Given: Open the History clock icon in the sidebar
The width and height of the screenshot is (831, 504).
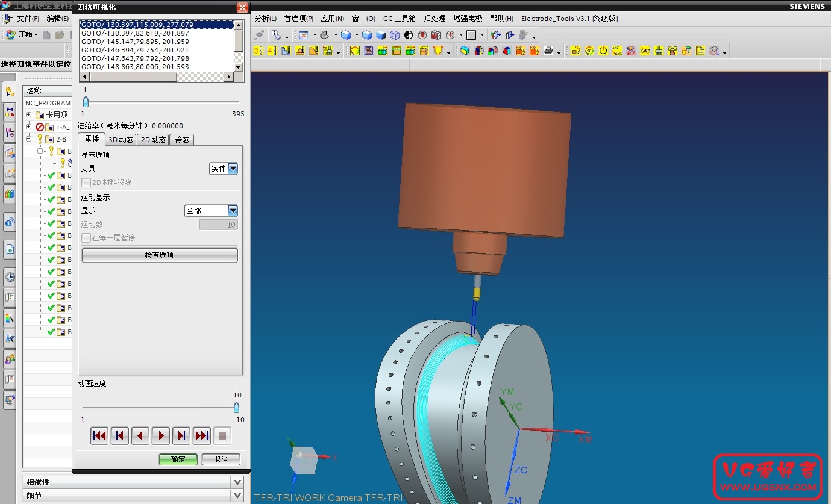Looking at the screenshot, I should (10, 277).
